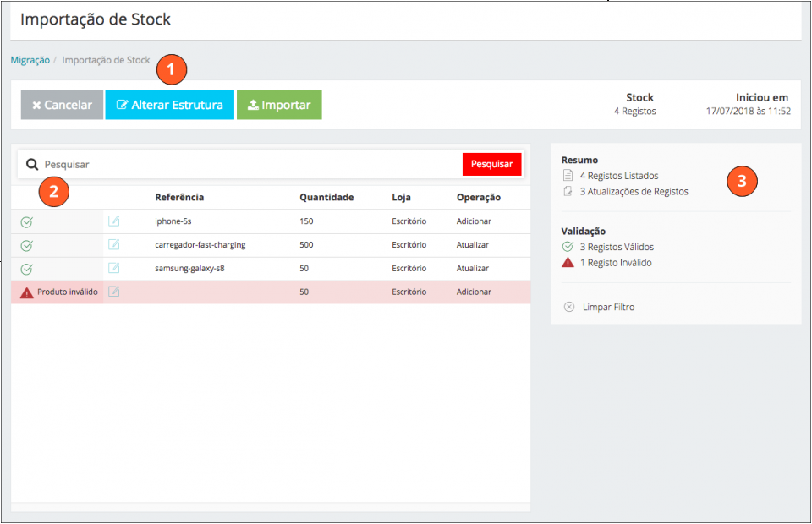Click the edit icon on invalid product row
The height and width of the screenshot is (524, 812).
tap(114, 292)
